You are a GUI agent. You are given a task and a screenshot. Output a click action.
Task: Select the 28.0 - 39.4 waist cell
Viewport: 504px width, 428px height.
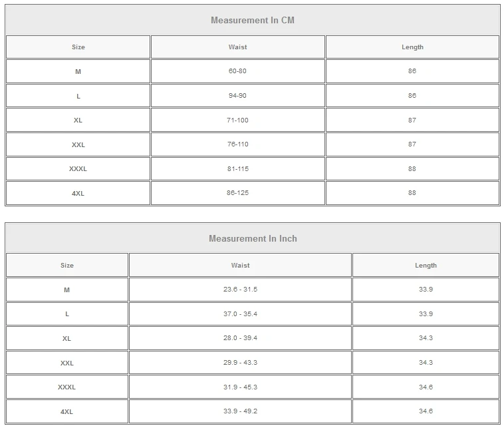click(x=240, y=338)
